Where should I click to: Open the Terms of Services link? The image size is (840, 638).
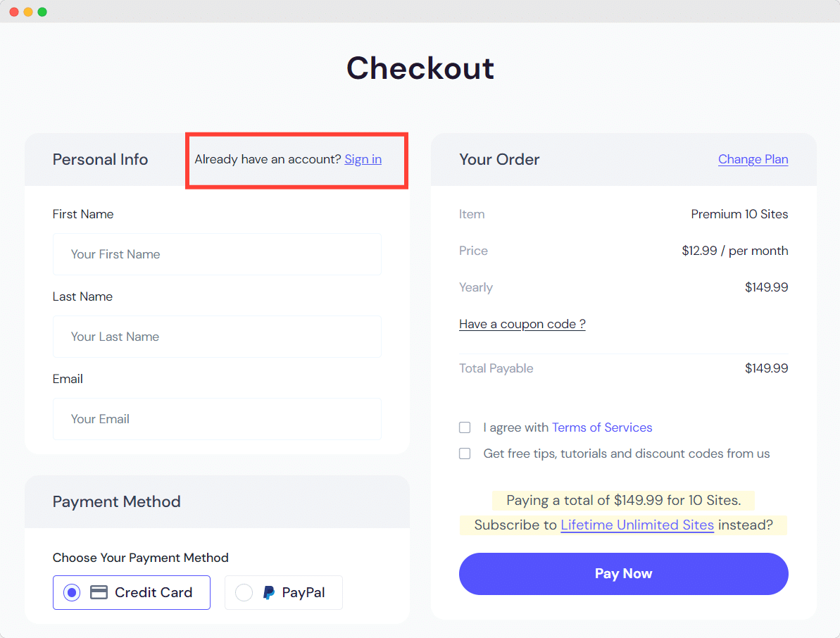(x=602, y=427)
